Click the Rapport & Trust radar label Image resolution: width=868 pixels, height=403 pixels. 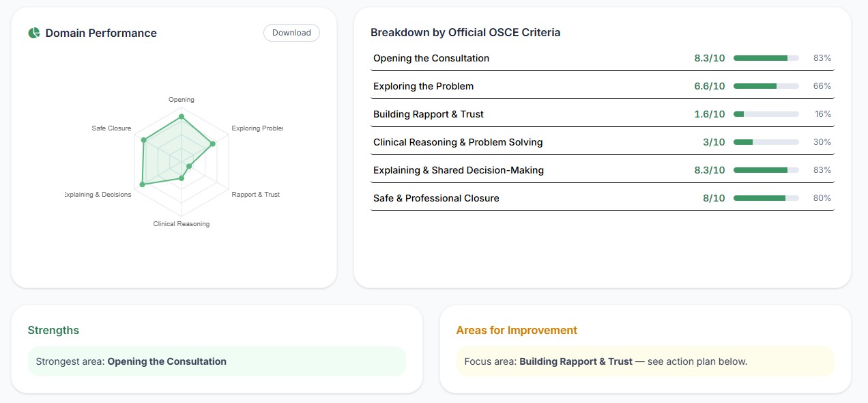click(x=256, y=195)
